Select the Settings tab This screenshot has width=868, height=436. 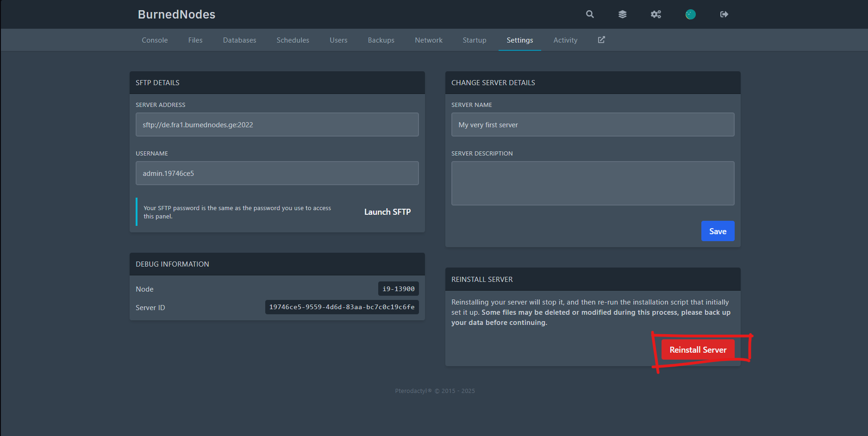click(520, 40)
